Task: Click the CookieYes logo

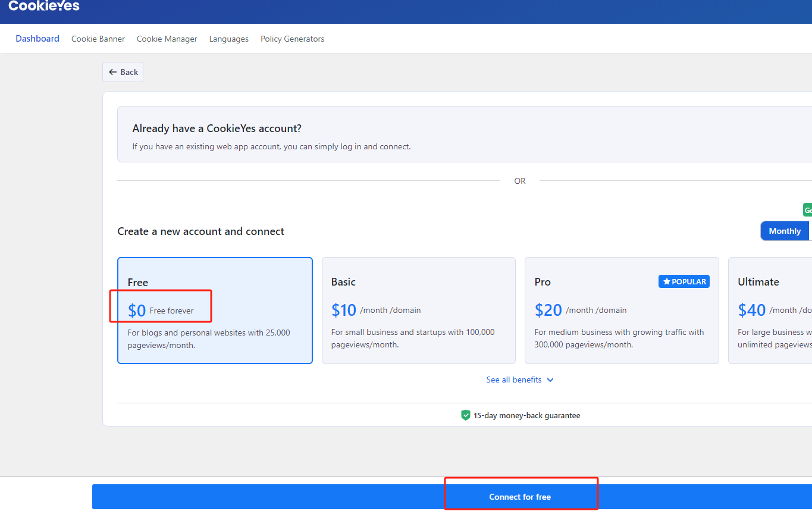Action: (x=44, y=6)
